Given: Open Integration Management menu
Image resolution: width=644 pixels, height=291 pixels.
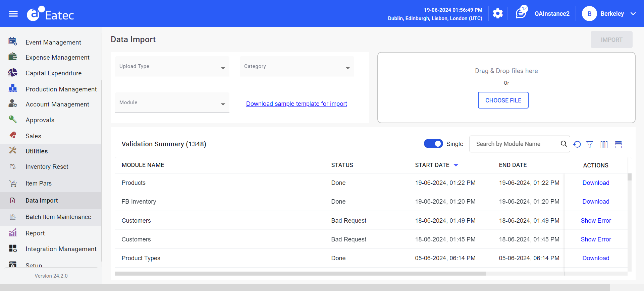Looking at the screenshot, I should tap(61, 249).
